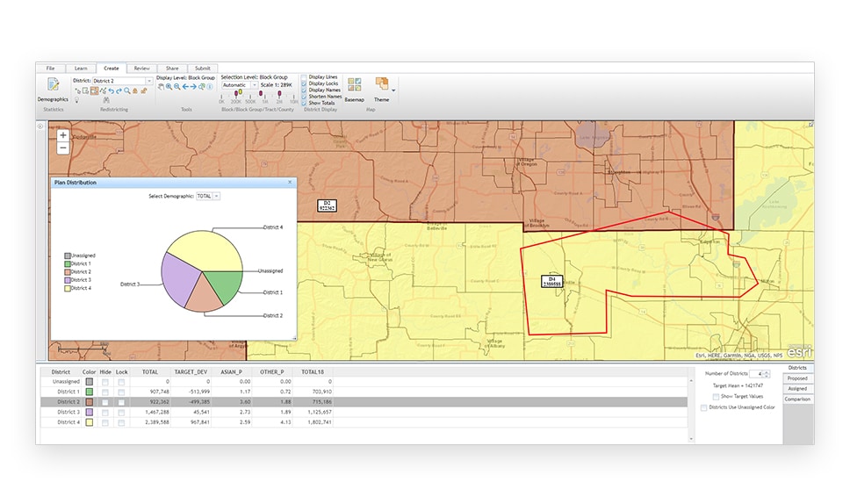Open Select Demographic TOTAL dropdown
The height and width of the screenshot is (504, 850).
[x=216, y=196]
